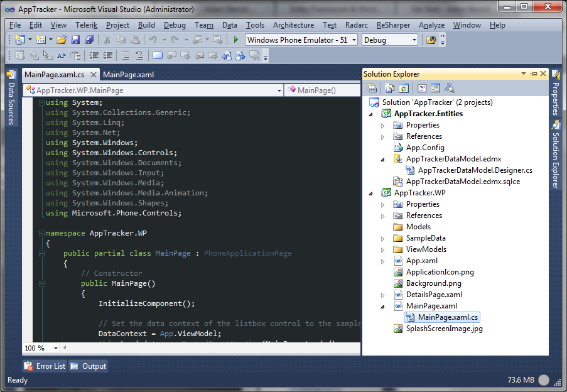
Task: Open the Telerik menu
Action: (87, 25)
